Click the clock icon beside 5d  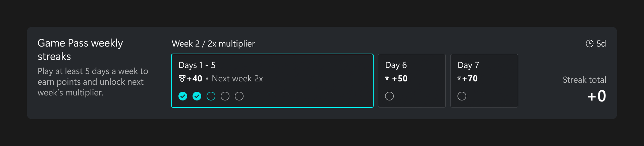589,44
